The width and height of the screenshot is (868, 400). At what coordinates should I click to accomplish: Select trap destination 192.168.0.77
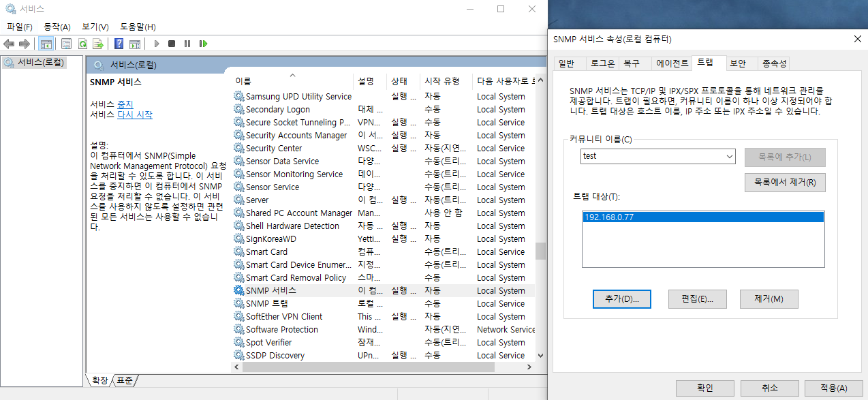coord(703,217)
